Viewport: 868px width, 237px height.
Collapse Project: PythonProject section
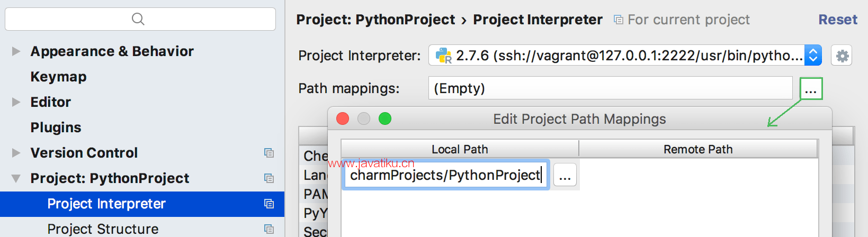[x=16, y=178]
